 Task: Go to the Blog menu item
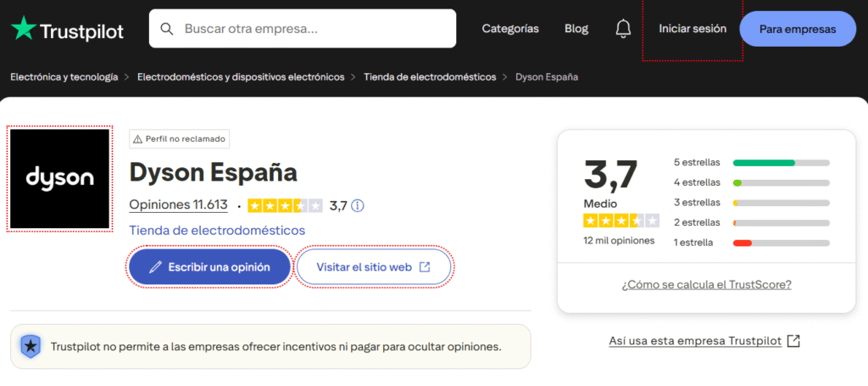point(576,29)
